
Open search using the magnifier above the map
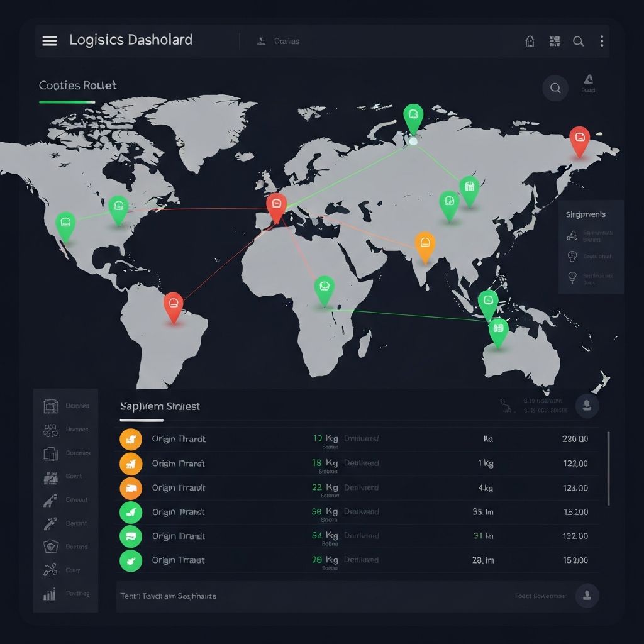coord(555,88)
